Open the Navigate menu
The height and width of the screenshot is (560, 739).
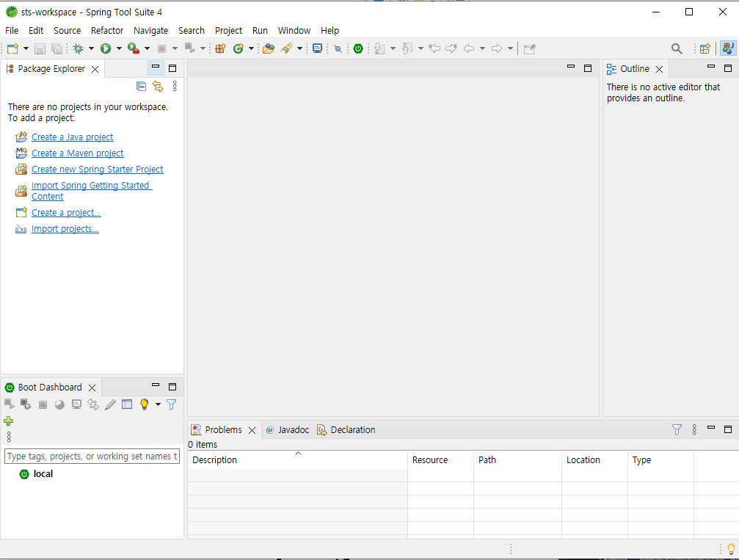151,31
